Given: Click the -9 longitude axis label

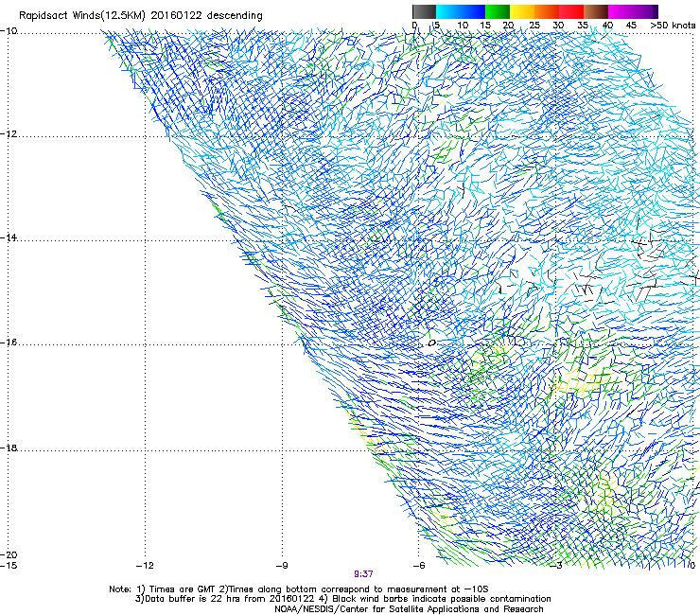Looking at the screenshot, I should pos(282,566).
